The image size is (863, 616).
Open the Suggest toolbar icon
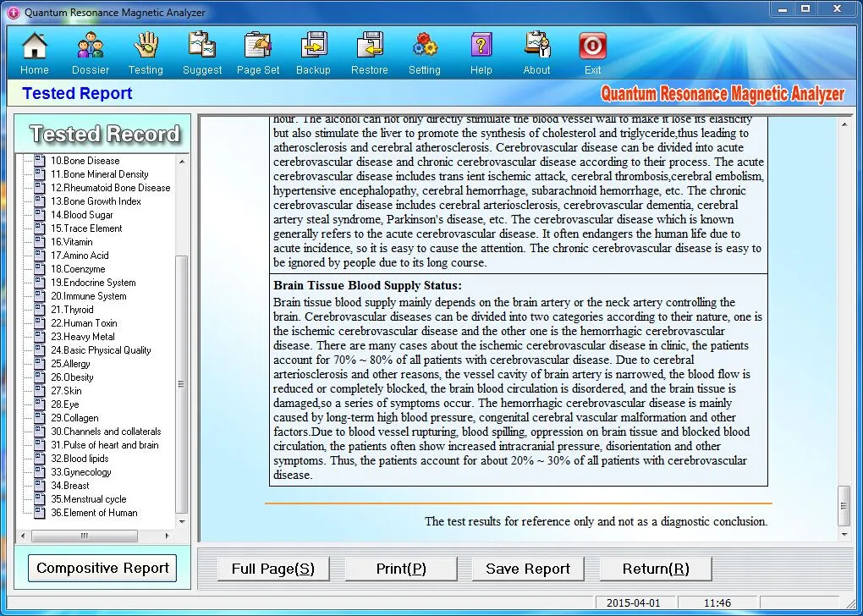click(202, 46)
